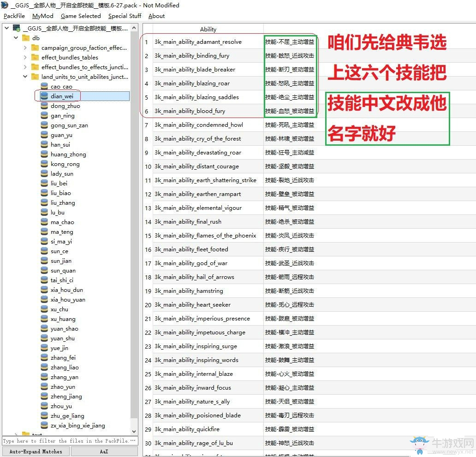Expand effect_bundles_tables folder

coord(25,57)
